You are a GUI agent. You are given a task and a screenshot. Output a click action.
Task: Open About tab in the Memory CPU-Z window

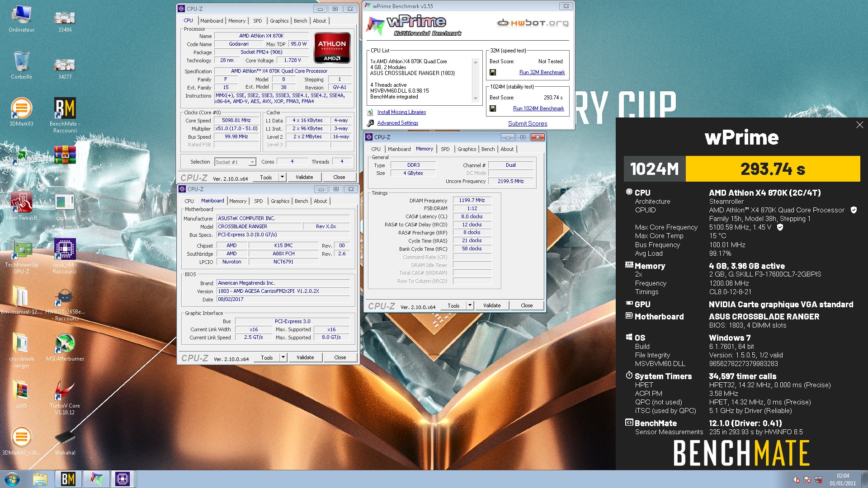507,149
